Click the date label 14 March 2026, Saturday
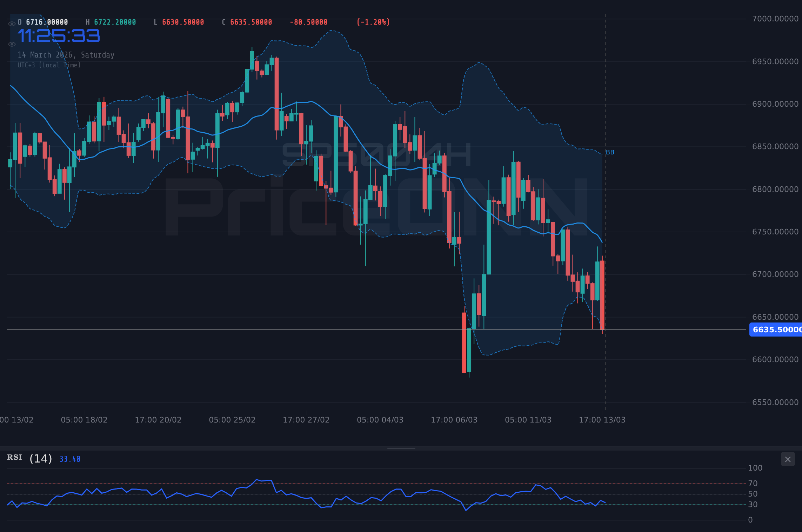Screen dimensions: 802x532 (x=66, y=55)
